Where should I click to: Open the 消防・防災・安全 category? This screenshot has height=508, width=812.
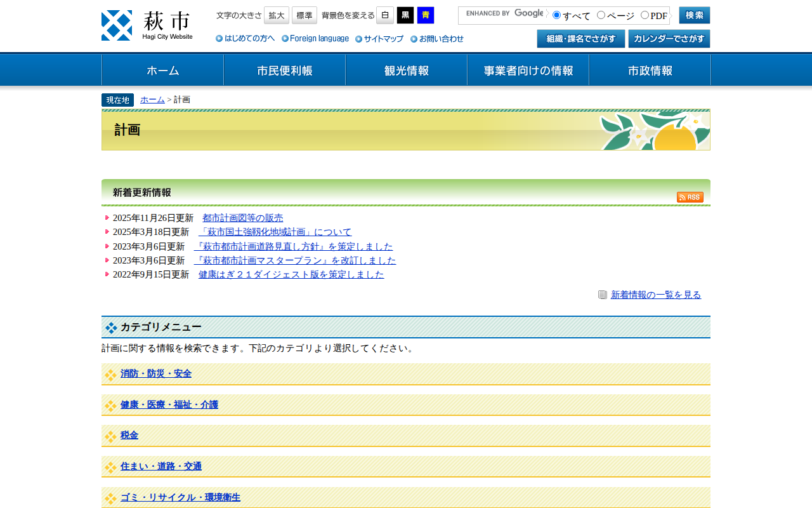pyautogui.click(x=156, y=373)
